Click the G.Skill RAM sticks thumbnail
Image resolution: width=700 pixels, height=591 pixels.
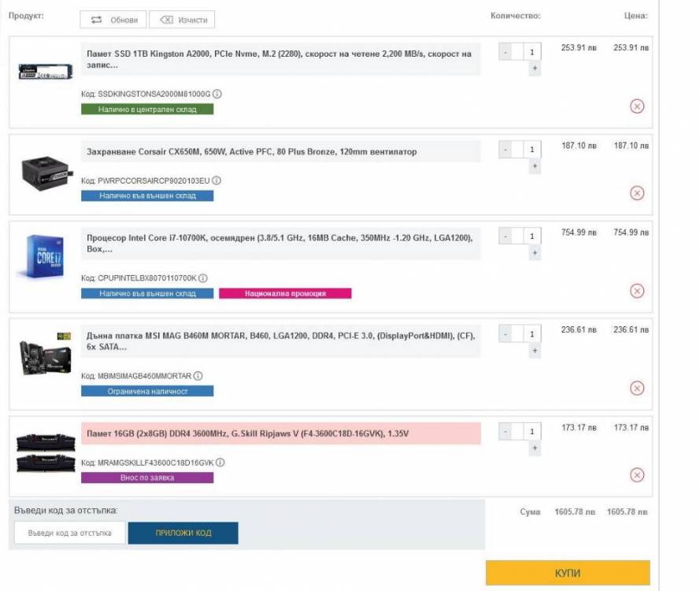point(46,452)
